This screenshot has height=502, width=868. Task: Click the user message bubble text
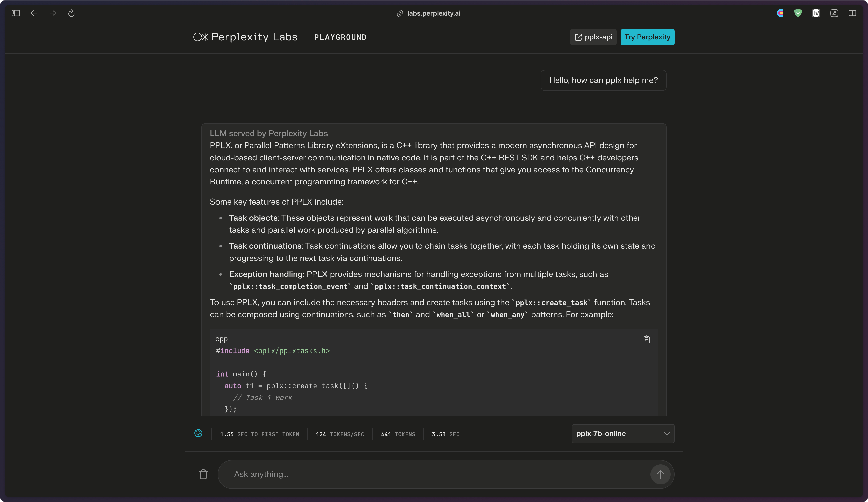click(603, 80)
